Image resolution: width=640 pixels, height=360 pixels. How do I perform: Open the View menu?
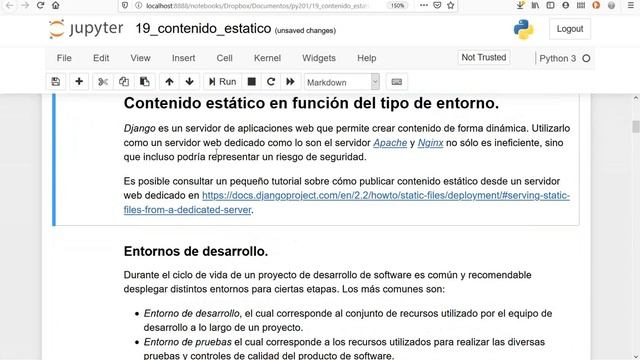pos(140,58)
